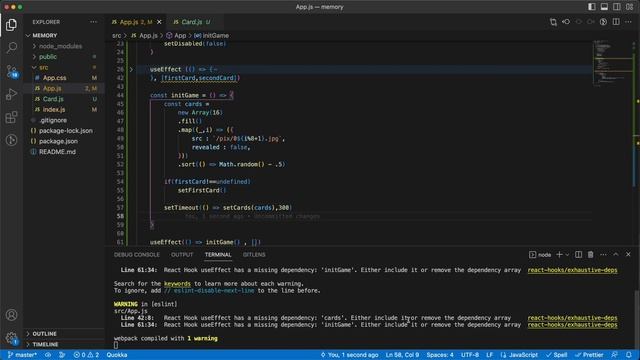Toggle secondary sidebar visibility
Viewport: 640px width, 360px height.
(617, 7)
